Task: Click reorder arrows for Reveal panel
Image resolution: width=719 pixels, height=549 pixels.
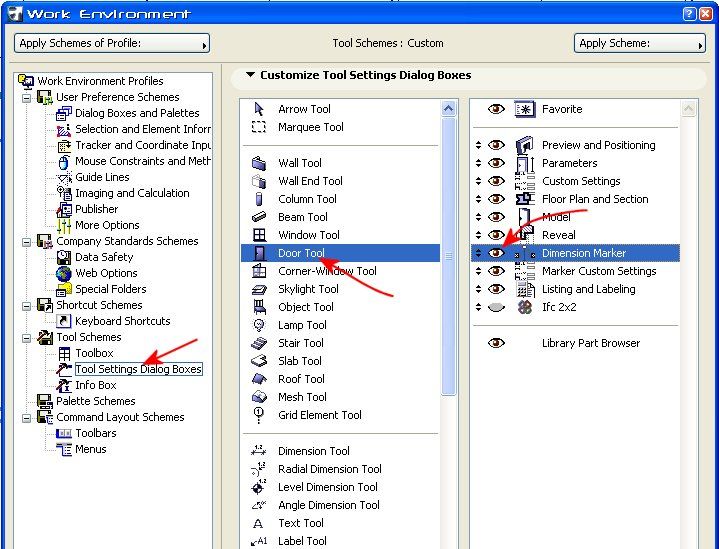Action: pyautogui.click(x=478, y=235)
